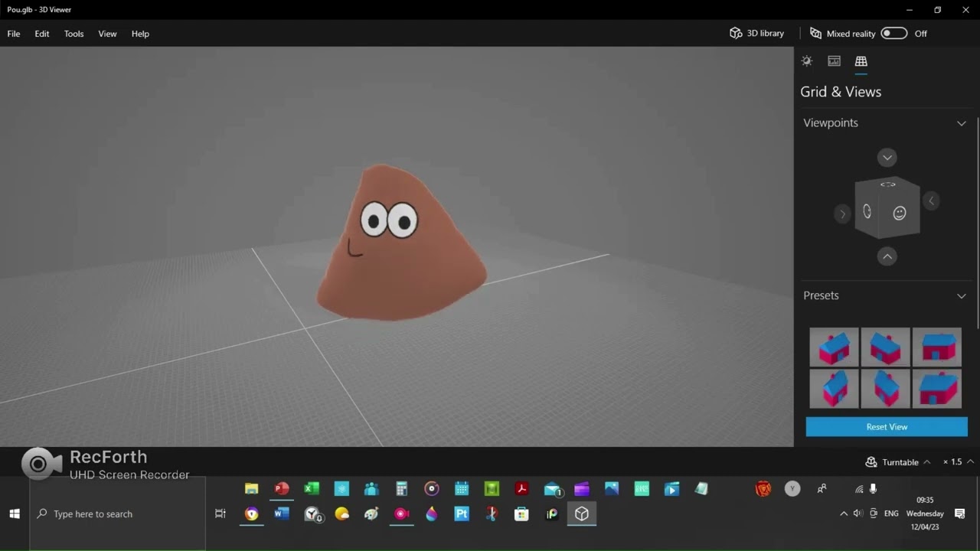
Task: Collapse the Presets section
Action: (x=962, y=296)
